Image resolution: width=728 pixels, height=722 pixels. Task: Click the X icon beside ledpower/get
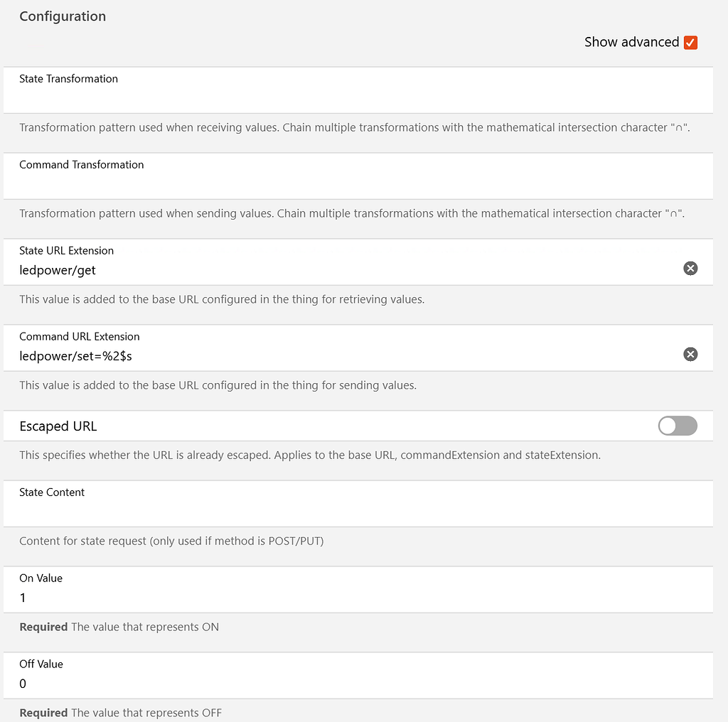690,269
